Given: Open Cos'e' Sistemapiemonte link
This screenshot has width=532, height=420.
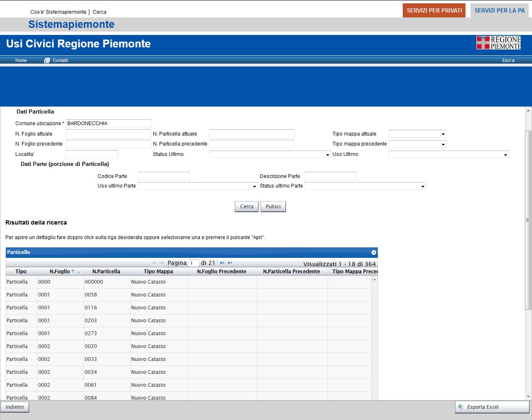Looking at the screenshot, I should [x=58, y=12].
